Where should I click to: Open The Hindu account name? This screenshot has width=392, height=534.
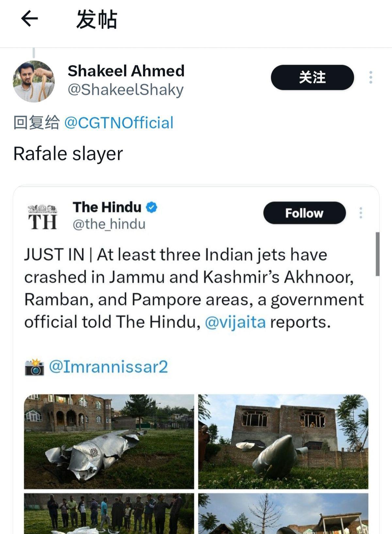coord(107,207)
